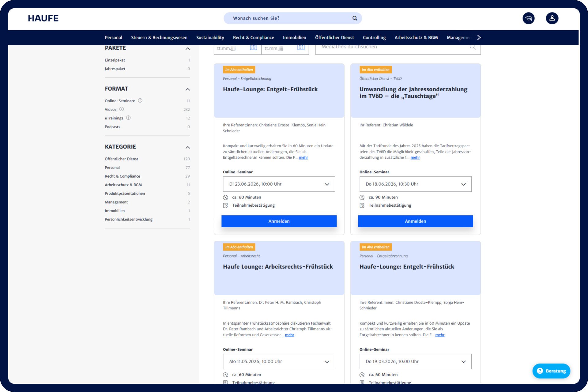Screen dimensions: 588x392
Task: Click the search magnifier icon in header
Action: tap(355, 18)
